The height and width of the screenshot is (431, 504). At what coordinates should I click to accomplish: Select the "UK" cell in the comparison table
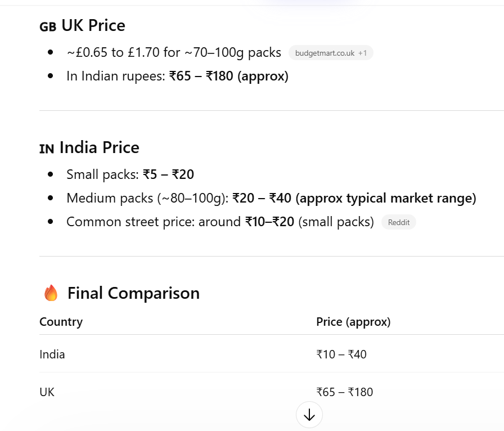click(x=47, y=392)
